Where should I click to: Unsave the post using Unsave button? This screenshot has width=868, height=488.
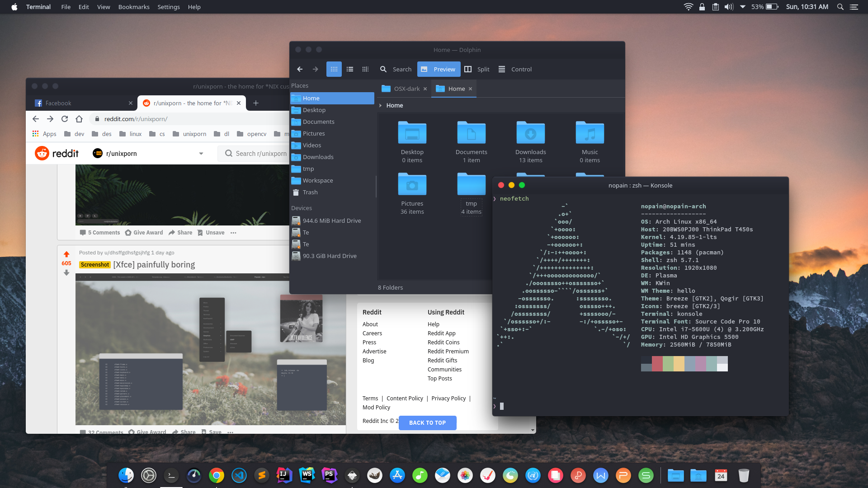click(211, 233)
